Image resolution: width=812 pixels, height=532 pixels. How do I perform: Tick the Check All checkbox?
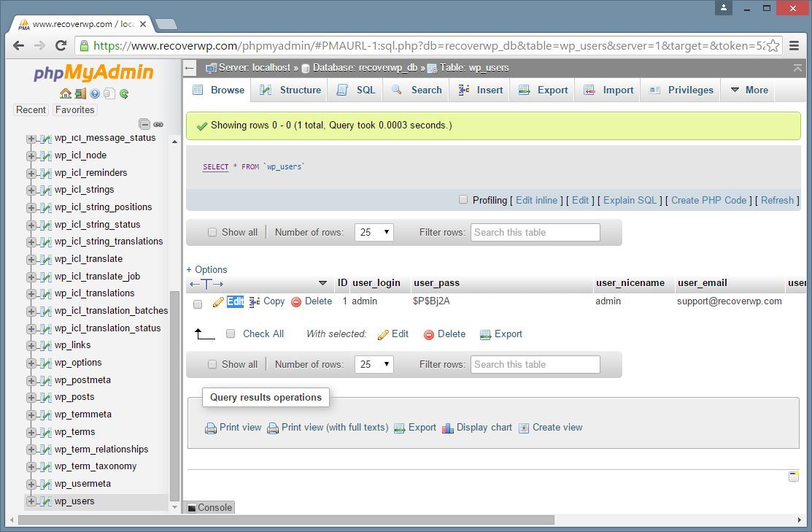(x=231, y=334)
